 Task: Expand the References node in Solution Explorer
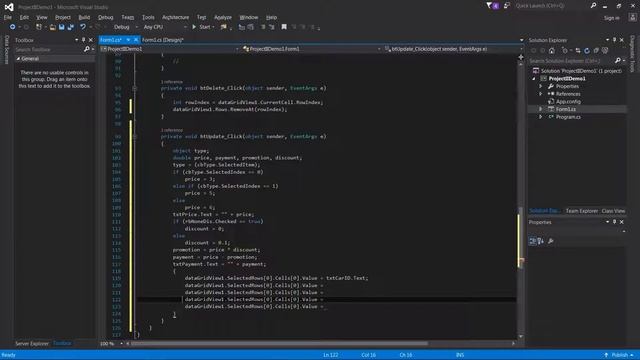(x=540, y=94)
